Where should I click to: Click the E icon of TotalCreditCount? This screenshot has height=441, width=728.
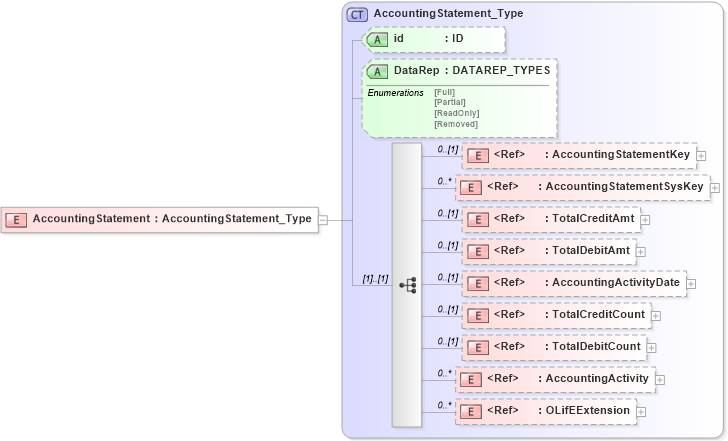478,316
